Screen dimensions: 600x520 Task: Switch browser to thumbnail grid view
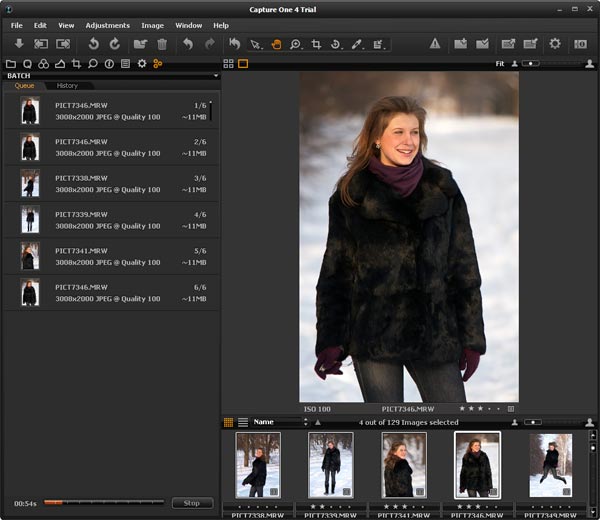click(228, 422)
